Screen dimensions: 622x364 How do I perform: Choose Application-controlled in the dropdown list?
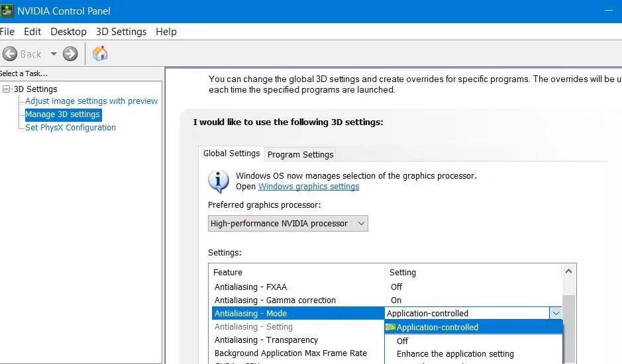[x=473, y=327]
